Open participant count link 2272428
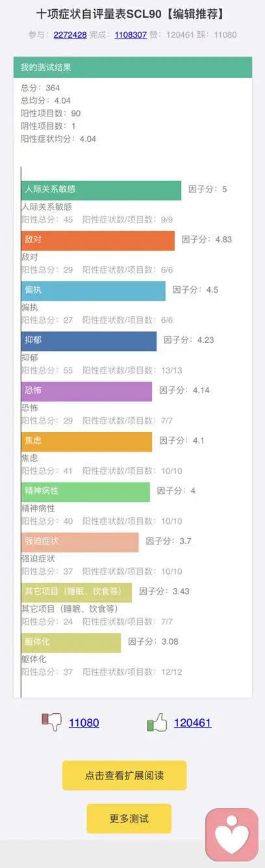The height and width of the screenshot is (868, 265). point(69,34)
